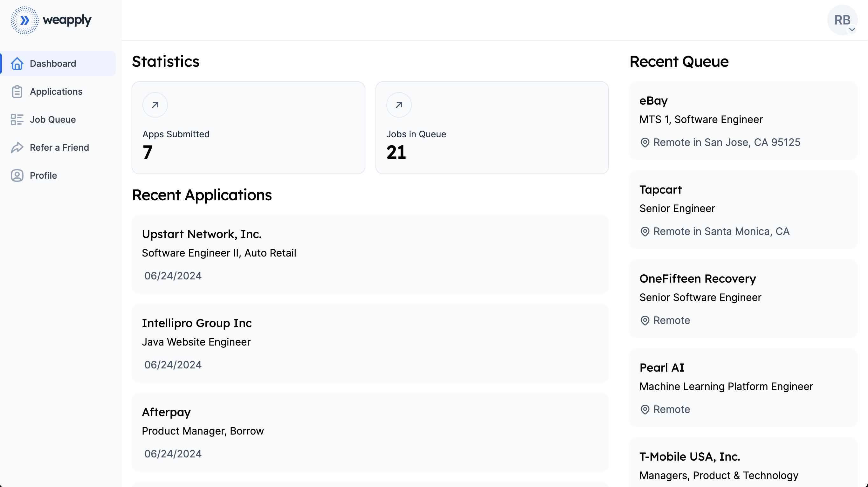Image resolution: width=868 pixels, height=487 pixels.
Task: Go to Applications in sidebar
Action: point(56,92)
